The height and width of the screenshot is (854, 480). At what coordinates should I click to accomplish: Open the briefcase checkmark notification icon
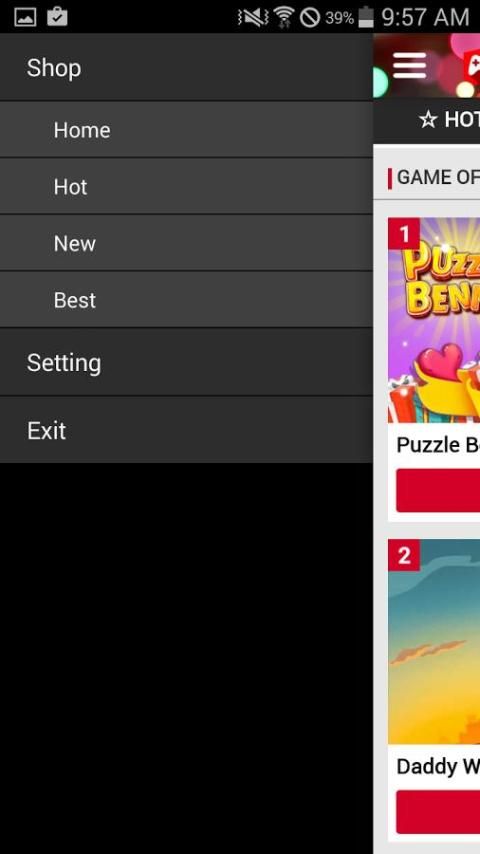point(57,17)
